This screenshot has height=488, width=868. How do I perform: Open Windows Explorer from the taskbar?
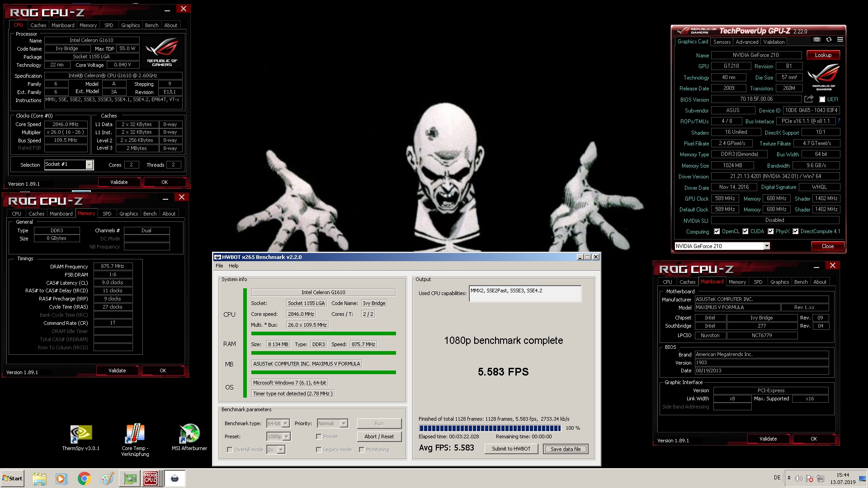tap(39, 479)
